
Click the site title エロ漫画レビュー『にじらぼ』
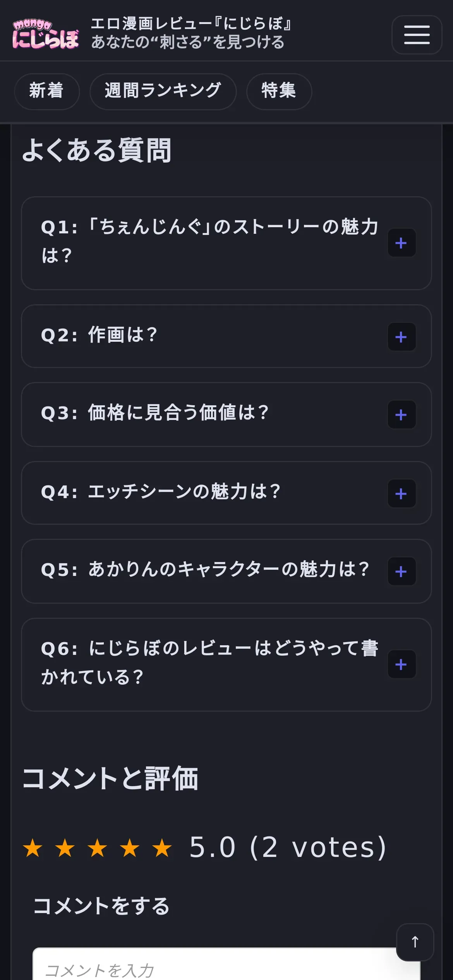[191, 24]
